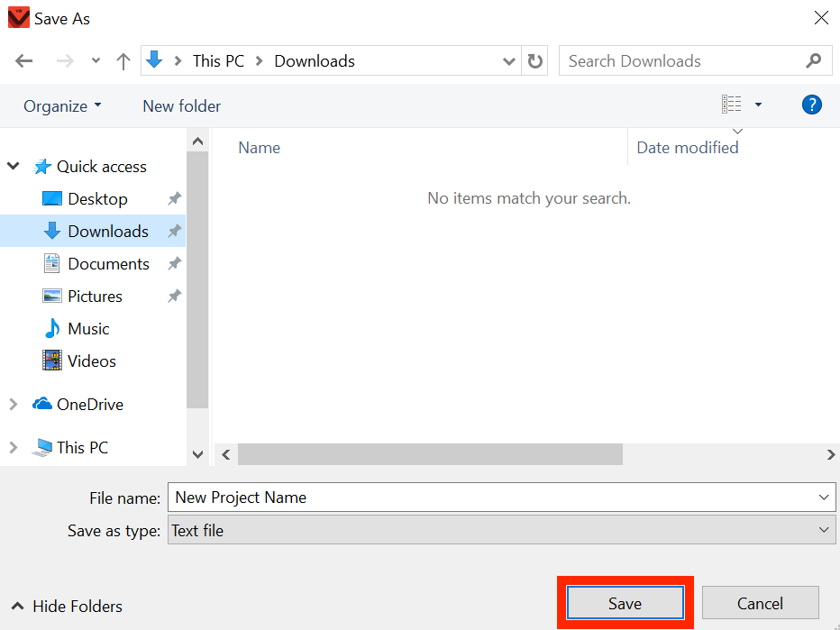The width and height of the screenshot is (840, 630).
Task: Refresh the Downloads folder view
Action: tap(534, 60)
